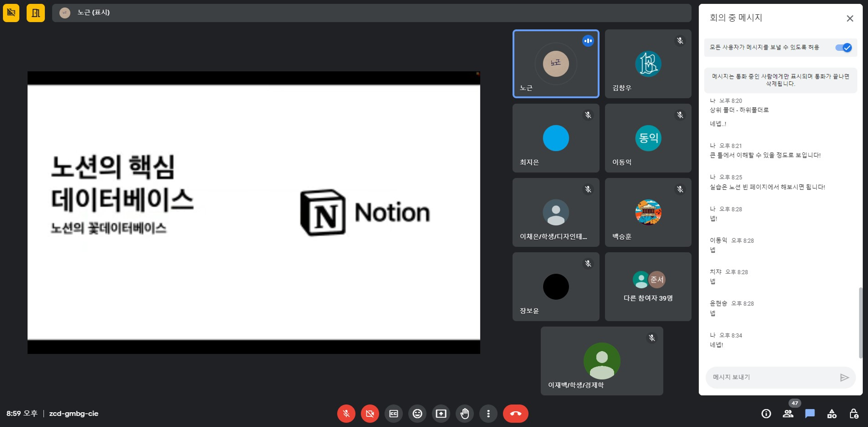This screenshot has height=427, width=868.
Task: Click 김창우 muted microphone icon
Action: [x=680, y=41]
